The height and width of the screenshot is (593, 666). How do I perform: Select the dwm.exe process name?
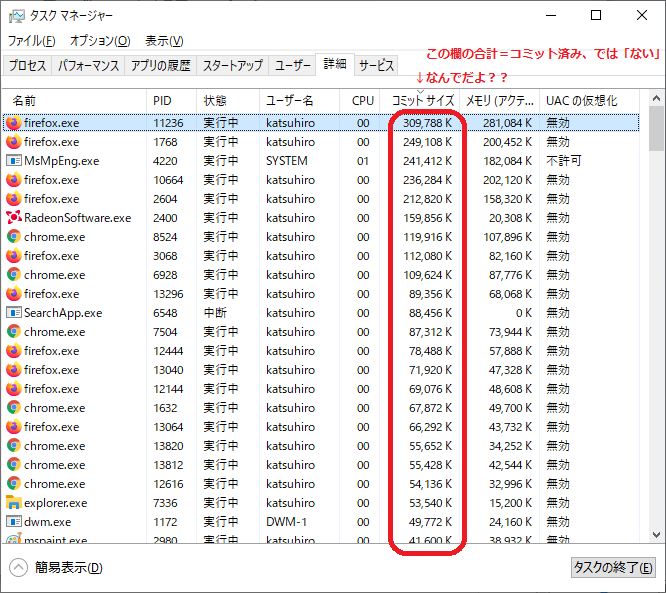(48, 522)
